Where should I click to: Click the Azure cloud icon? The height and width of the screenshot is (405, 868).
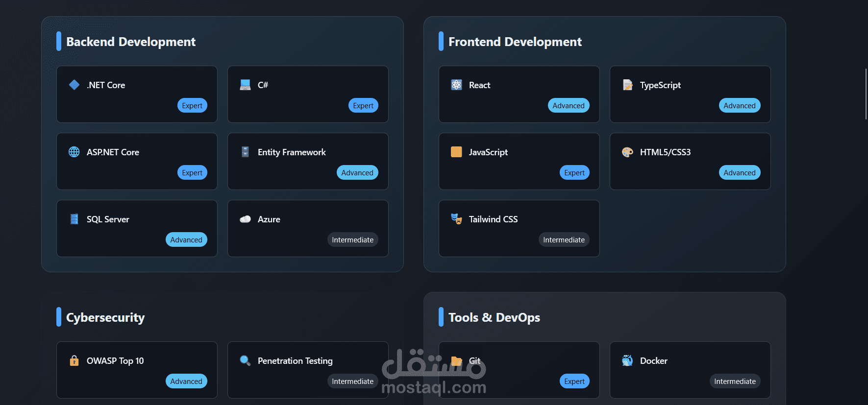(x=245, y=219)
